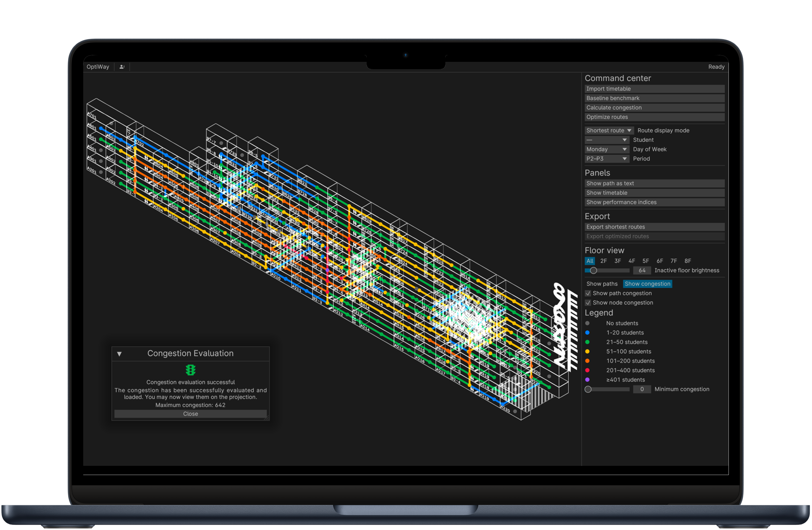
Task: Click the Legend heading
Action: pos(599,313)
